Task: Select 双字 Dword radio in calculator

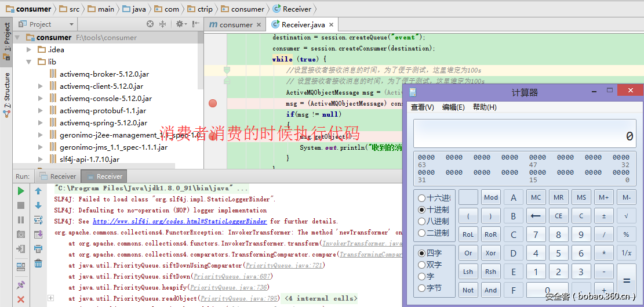Action: click(421, 265)
